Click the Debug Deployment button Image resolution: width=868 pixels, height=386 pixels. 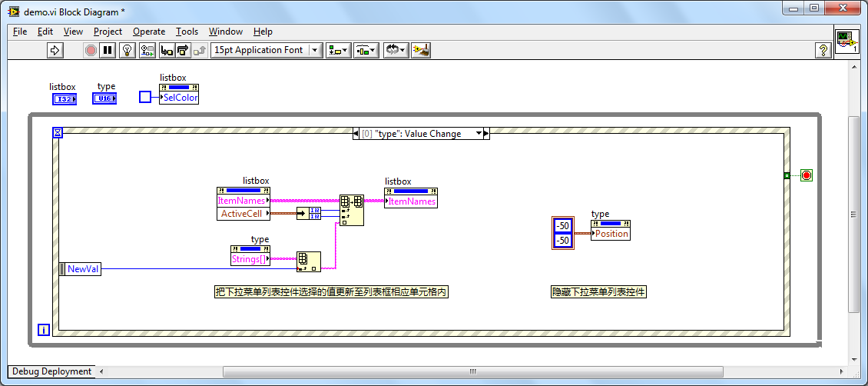click(51, 371)
